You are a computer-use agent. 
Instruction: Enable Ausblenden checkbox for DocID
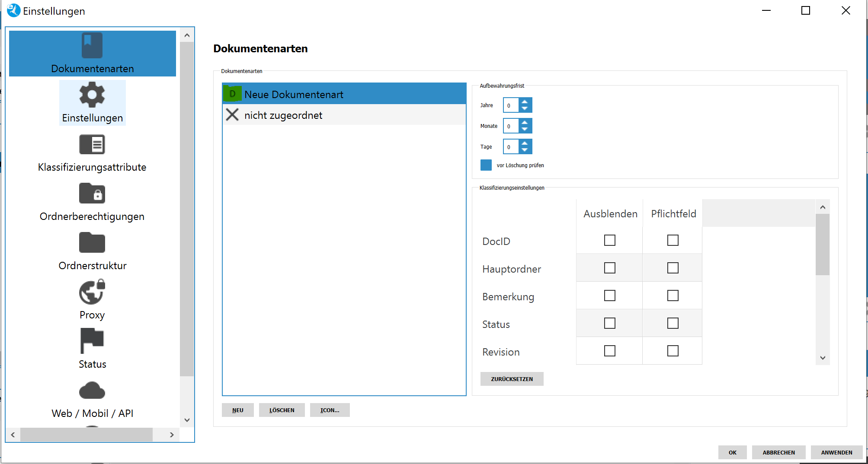point(609,240)
